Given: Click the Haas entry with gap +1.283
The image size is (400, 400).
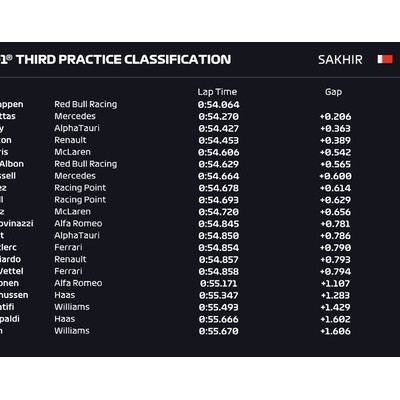Looking at the screenshot, I should coord(65,295).
